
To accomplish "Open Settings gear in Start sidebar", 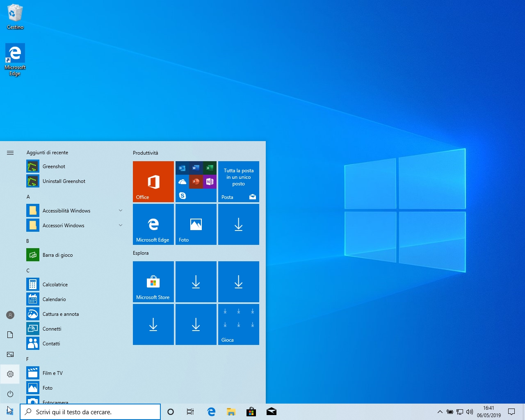I will point(10,374).
